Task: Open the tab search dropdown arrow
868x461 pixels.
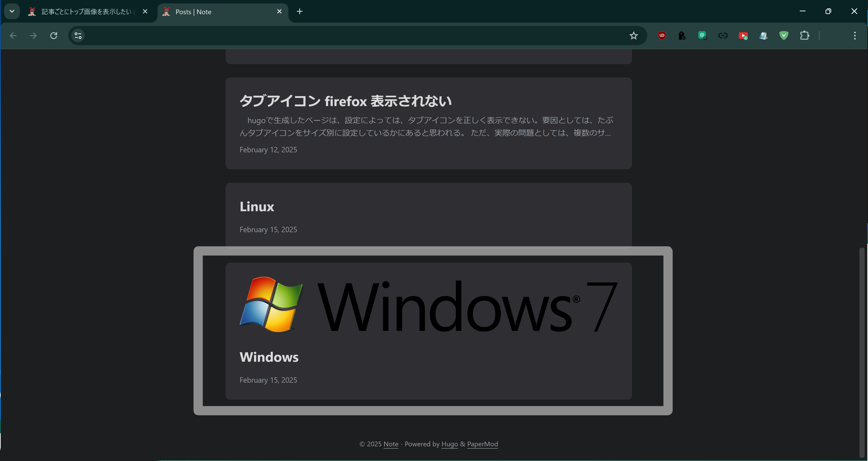Action: point(12,12)
